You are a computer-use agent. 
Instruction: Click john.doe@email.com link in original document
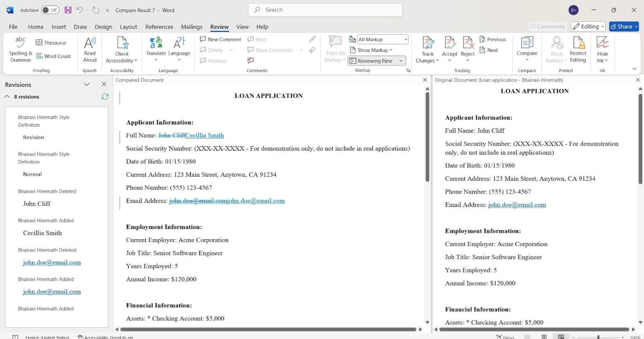517,205
